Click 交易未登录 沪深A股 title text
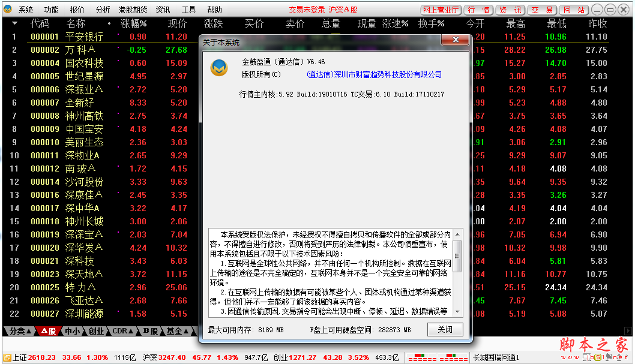 pos(323,10)
